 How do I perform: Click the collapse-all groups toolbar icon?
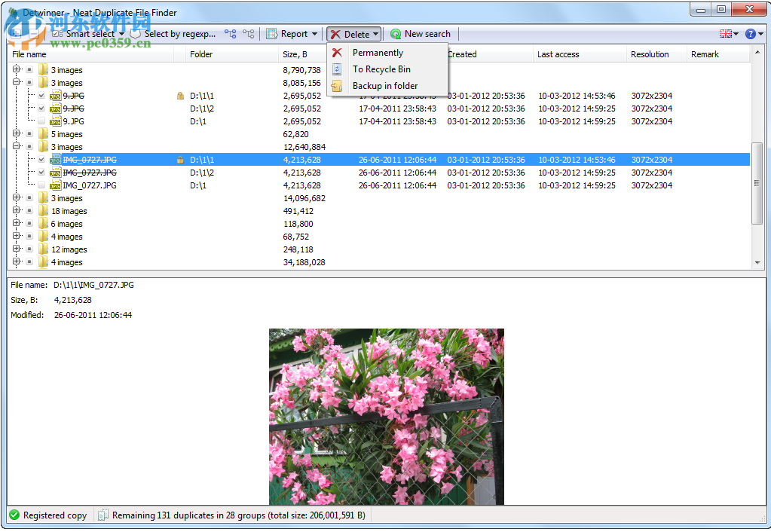(x=33, y=33)
